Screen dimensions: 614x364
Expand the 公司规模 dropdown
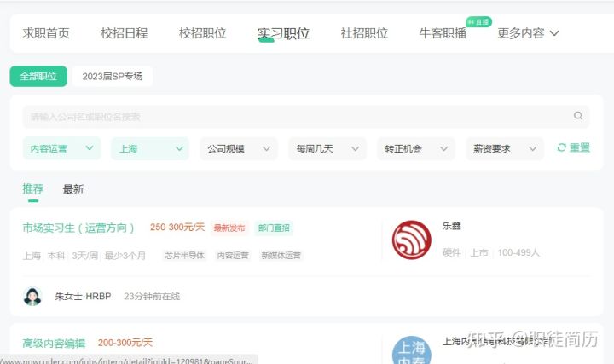(239, 148)
